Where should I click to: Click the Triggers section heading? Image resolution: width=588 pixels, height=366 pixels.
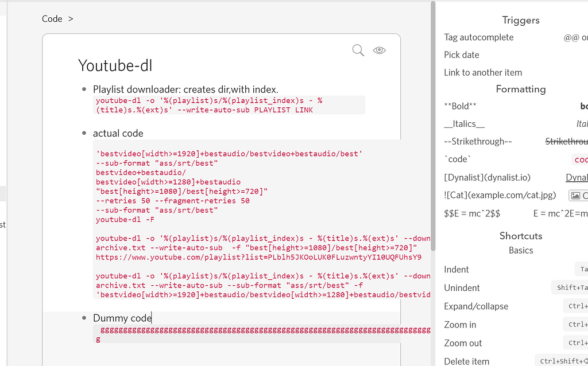pos(520,20)
